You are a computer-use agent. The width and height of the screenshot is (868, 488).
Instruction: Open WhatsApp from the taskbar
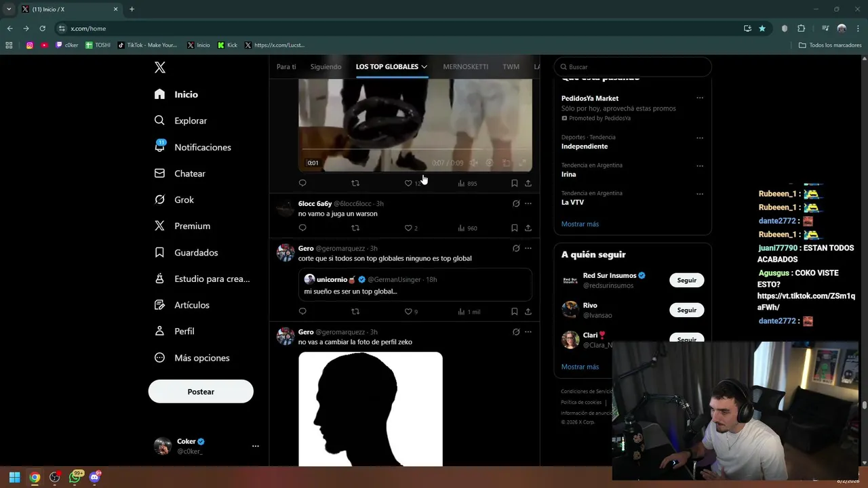point(75,477)
